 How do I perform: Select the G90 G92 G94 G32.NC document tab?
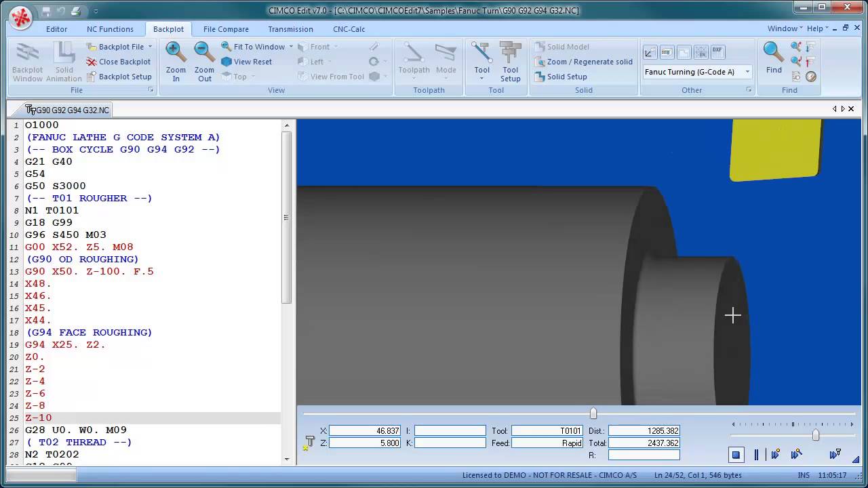pos(67,110)
